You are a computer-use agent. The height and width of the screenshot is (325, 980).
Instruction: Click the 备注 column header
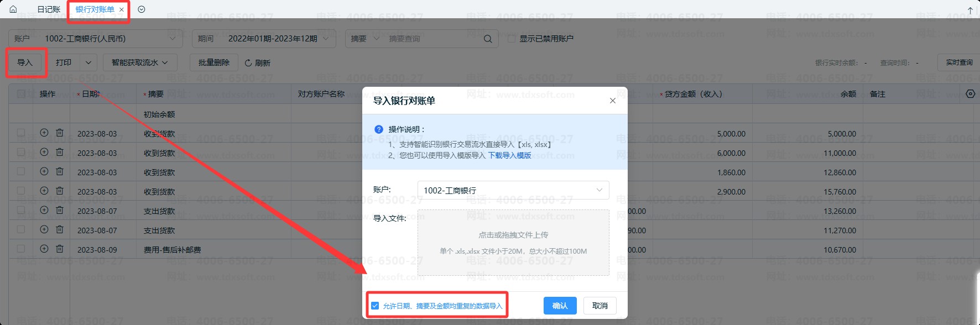(x=878, y=94)
